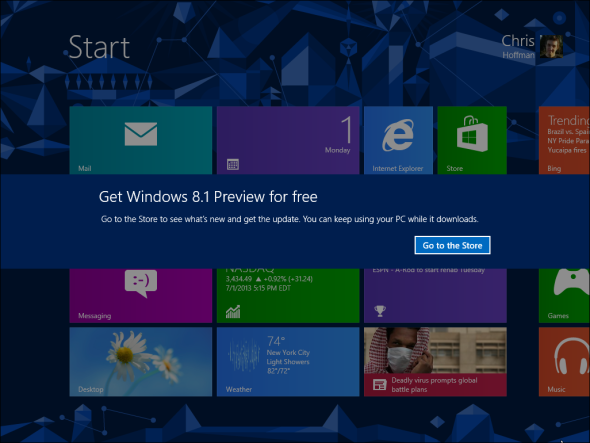Click the ESPN A-Rod headline text
This screenshot has width=590, height=443.
(429, 270)
